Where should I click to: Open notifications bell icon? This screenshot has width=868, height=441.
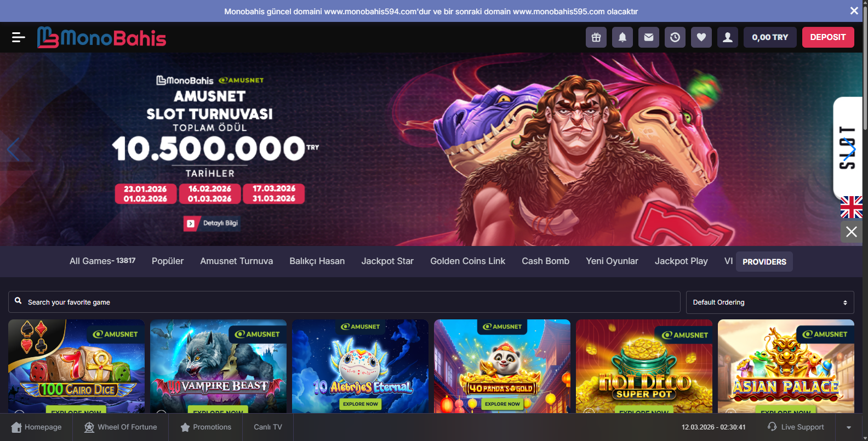coord(623,37)
